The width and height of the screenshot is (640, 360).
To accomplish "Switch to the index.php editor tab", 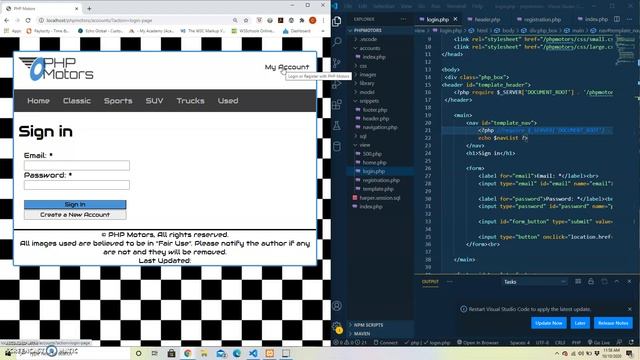I will [x=593, y=19].
